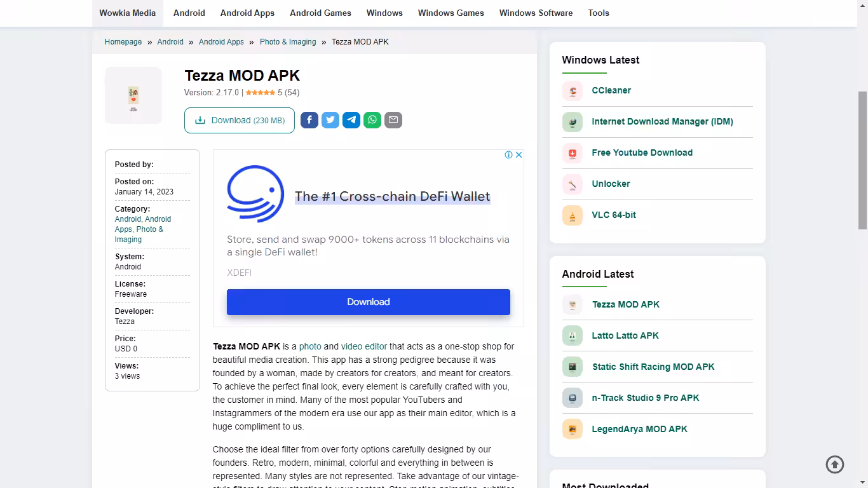
Task: Click the page vertical scrollbar
Action: point(863,160)
